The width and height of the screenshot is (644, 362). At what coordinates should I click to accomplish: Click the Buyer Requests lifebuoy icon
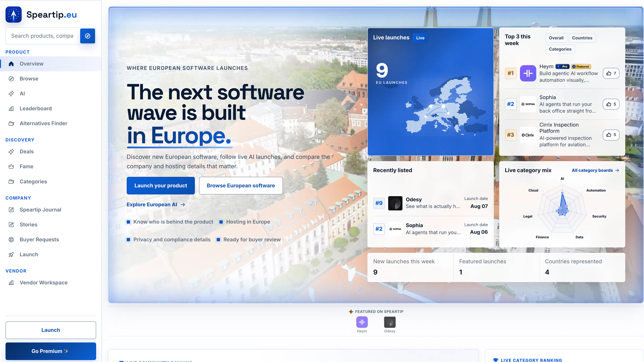point(11,240)
